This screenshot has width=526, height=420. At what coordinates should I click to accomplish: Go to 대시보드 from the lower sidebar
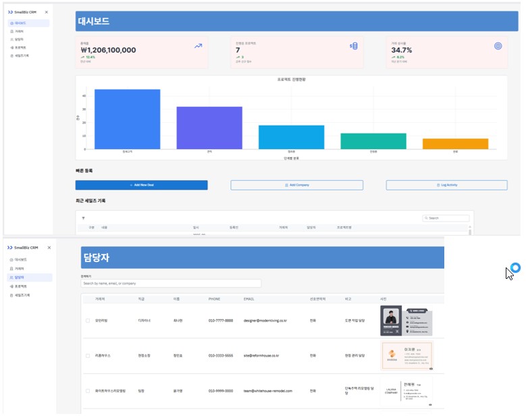tap(20, 259)
